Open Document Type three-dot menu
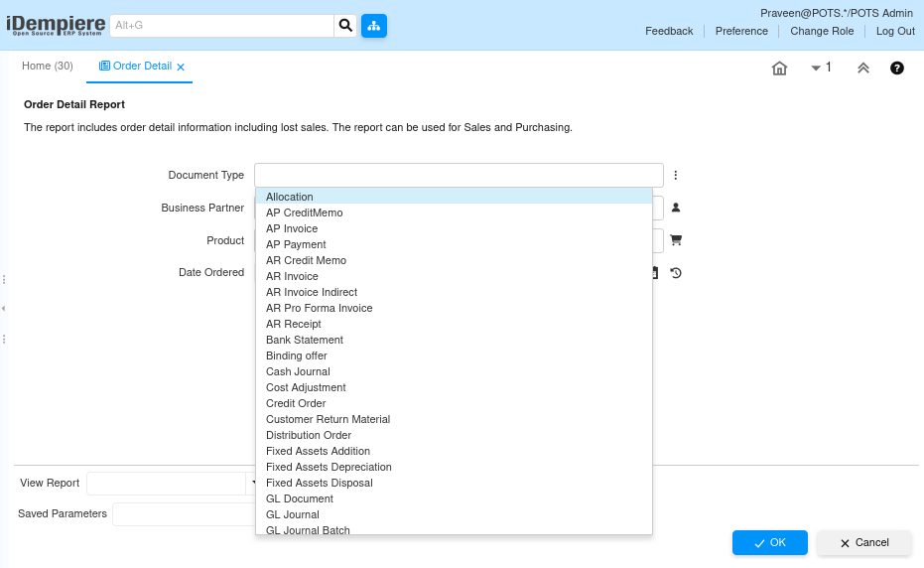The width and height of the screenshot is (924, 568). (675, 175)
